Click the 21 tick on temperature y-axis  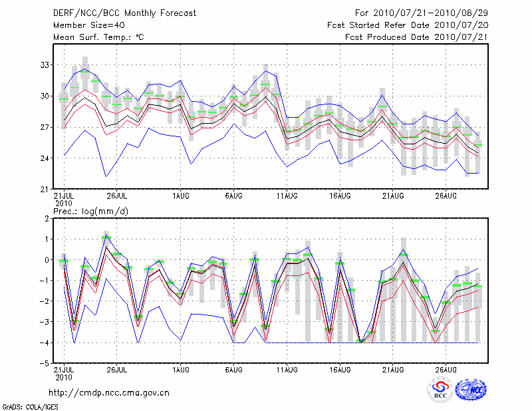[x=45, y=190]
